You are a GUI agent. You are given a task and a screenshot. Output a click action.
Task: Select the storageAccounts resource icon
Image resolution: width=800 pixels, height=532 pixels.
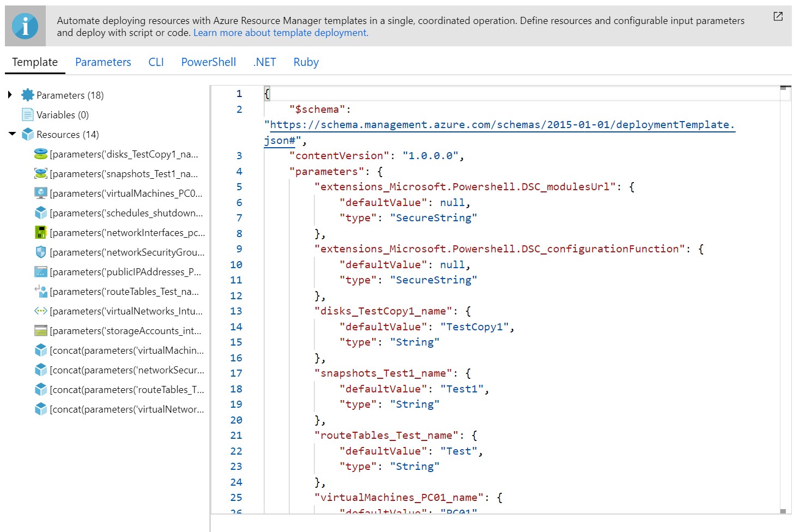pos(41,330)
